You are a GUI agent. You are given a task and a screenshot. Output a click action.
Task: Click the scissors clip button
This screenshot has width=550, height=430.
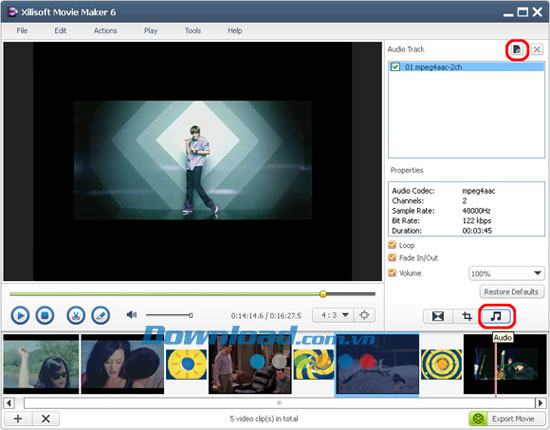(x=76, y=315)
